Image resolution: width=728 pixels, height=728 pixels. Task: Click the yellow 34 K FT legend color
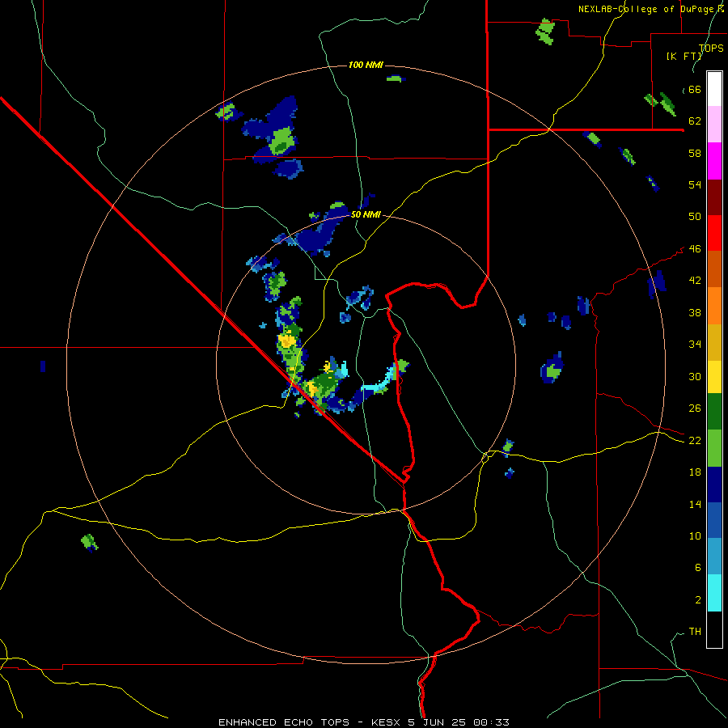[714, 377]
